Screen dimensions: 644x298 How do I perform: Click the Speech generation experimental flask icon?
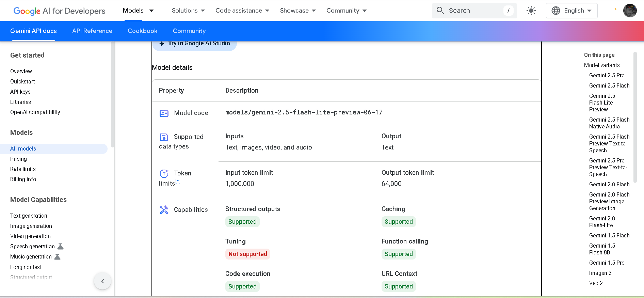[61, 246]
